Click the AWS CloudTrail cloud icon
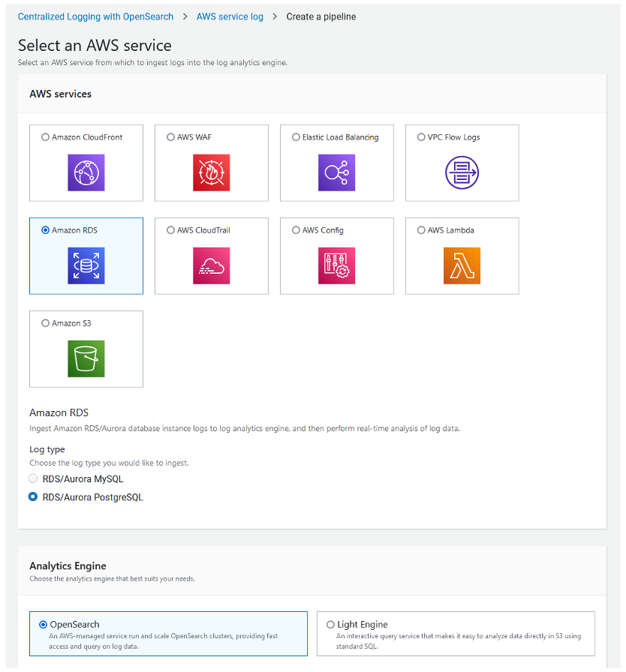Viewport: 626px width, 672px height. pos(211,265)
